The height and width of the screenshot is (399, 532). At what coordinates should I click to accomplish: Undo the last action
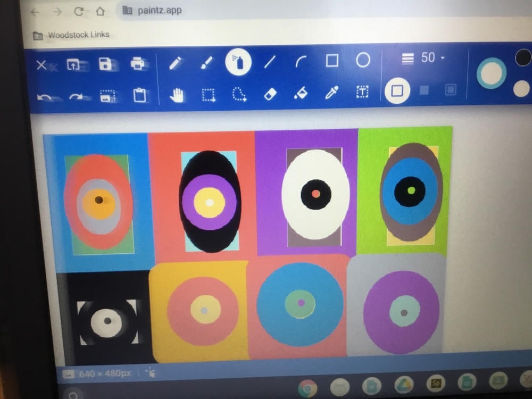[44, 98]
